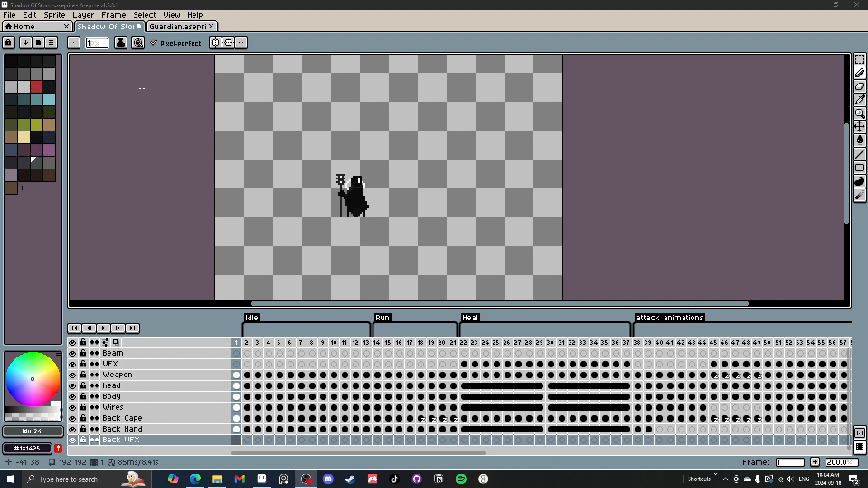The width and height of the screenshot is (868, 488).
Task: Open the sort and gradients palette button
Action: click(x=26, y=42)
